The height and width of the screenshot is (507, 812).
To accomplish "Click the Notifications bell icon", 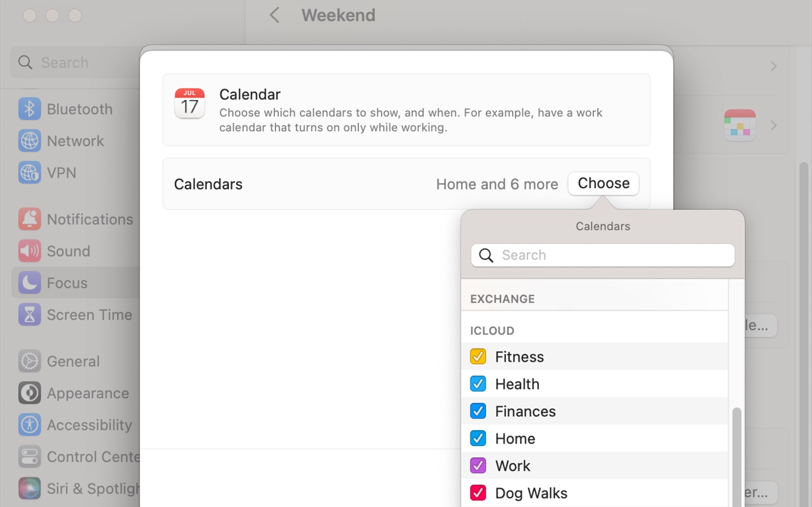I will [x=29, y=219].
